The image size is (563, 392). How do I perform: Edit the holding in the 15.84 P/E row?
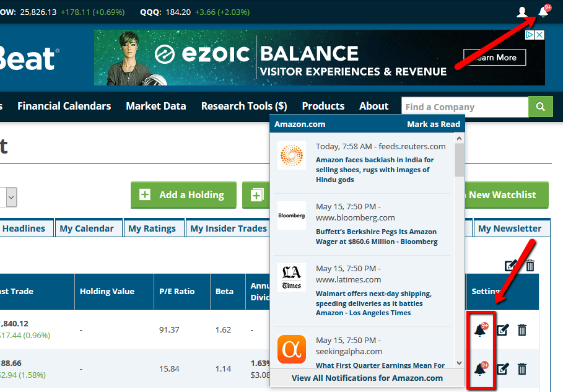[503, 368]
